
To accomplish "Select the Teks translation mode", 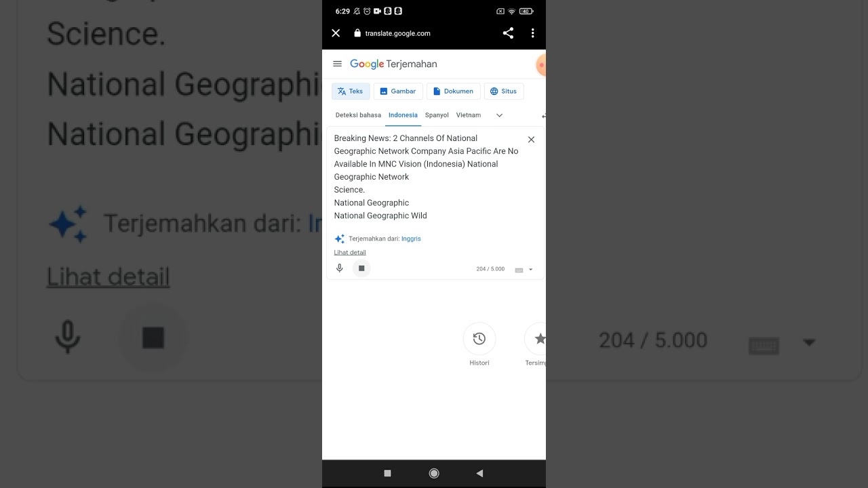I will [x=351, y=91].
